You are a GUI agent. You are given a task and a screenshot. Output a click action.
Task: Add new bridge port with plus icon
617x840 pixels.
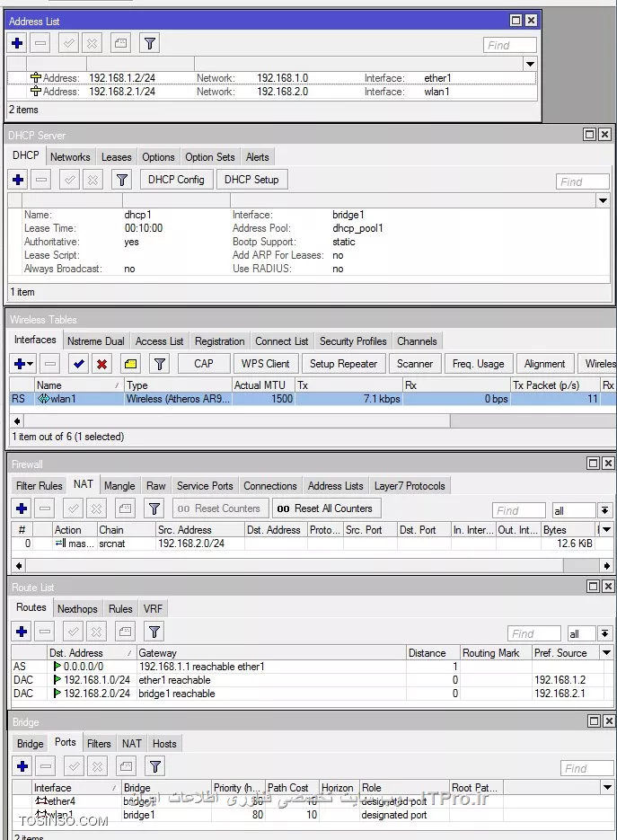22,766
